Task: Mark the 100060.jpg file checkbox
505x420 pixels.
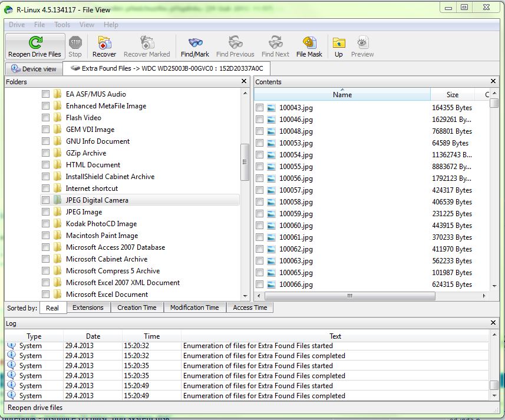Action: click(x=259, y=225)
